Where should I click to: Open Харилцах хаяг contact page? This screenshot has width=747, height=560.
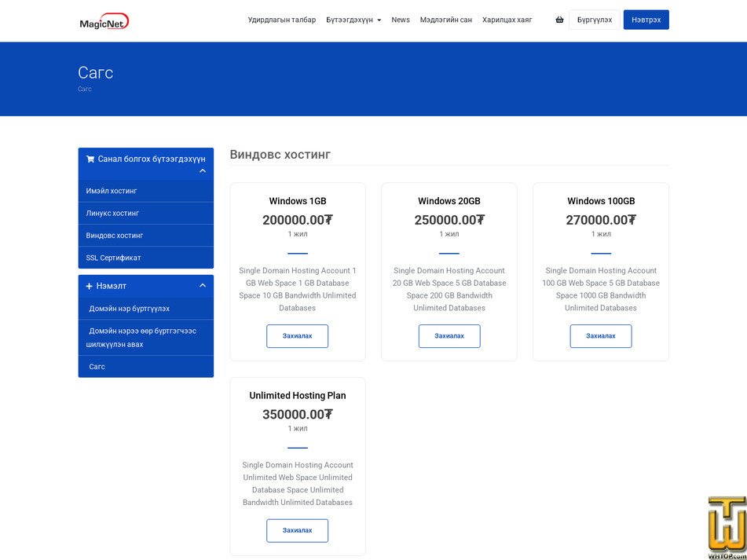[x=507, y=20]
